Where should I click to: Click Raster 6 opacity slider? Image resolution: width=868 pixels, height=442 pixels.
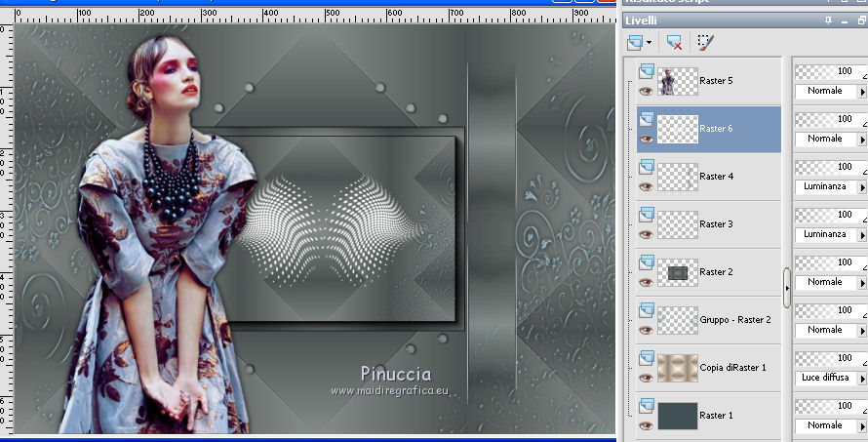[x=831, y=119]
